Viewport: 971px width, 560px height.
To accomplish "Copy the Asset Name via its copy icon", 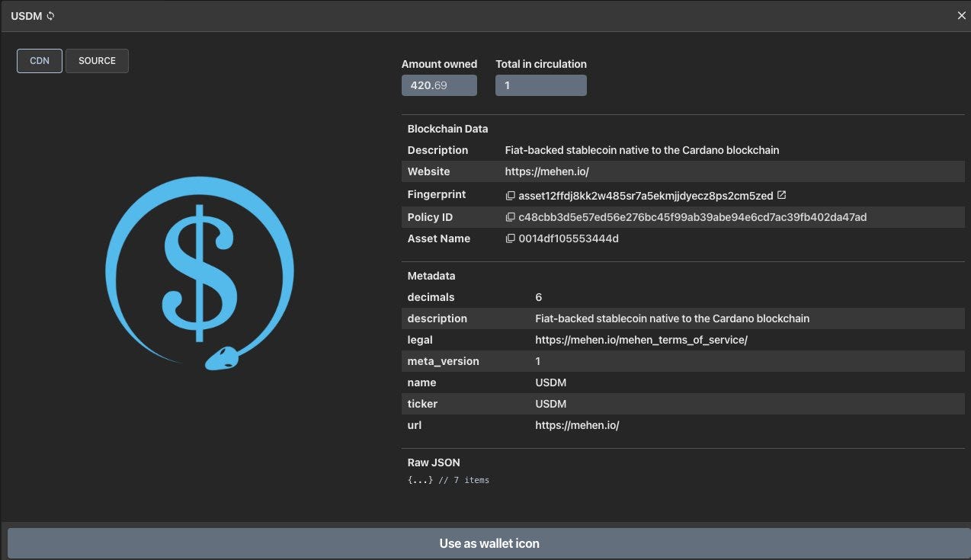I will 511,238.
